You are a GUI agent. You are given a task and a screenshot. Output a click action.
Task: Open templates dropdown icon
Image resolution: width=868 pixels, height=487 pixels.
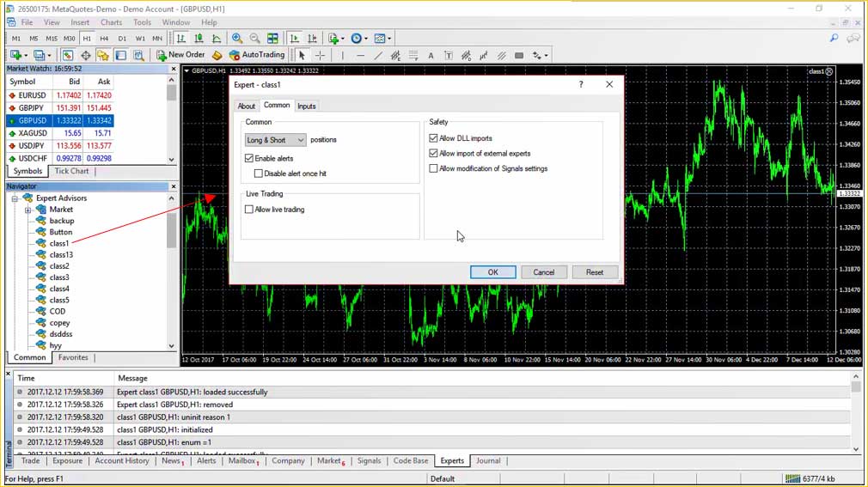click(x=382, y=38)
